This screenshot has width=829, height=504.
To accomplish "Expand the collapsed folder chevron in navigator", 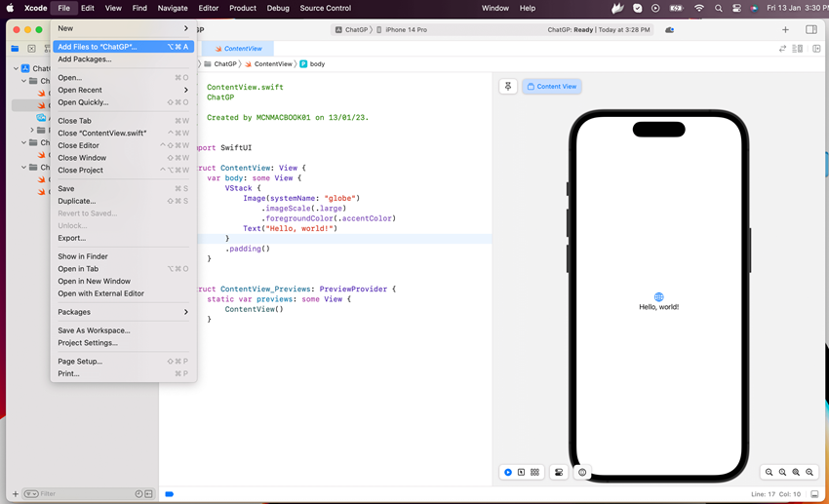I will (32, 130).
